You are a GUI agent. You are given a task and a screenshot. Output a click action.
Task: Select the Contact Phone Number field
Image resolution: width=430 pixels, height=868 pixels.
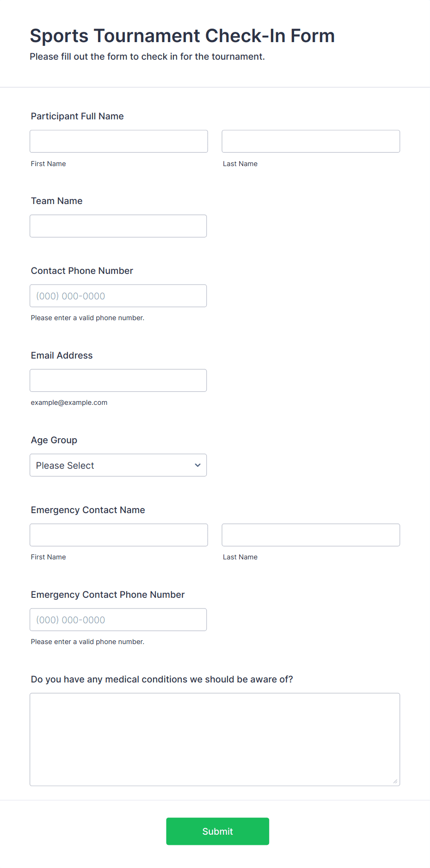[x=118, y=296]
